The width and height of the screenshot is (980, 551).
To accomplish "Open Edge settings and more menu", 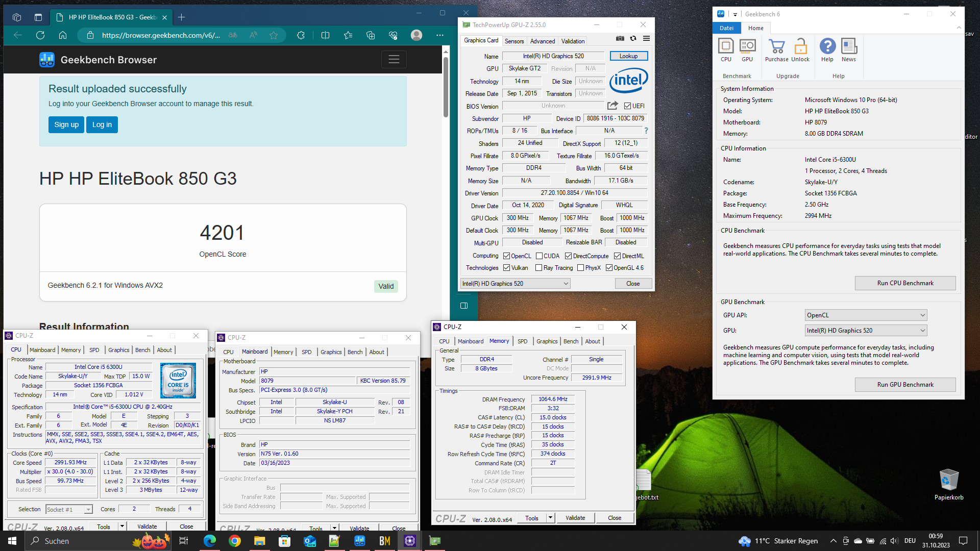I will point(440,35).
